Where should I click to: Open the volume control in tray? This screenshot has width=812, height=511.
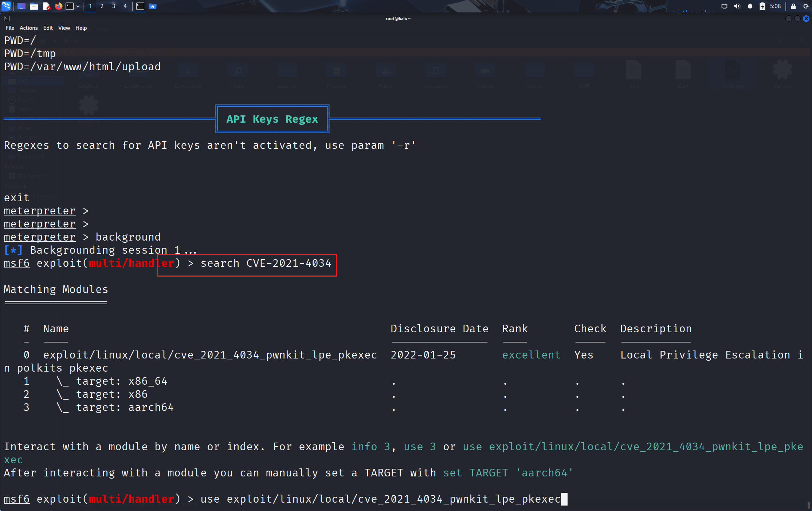coord(737,6)
